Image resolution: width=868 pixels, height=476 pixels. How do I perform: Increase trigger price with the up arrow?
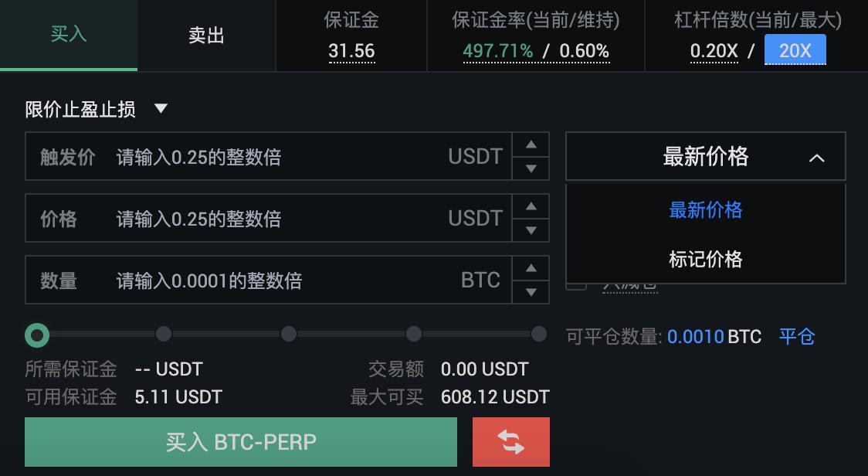(531, 144)
